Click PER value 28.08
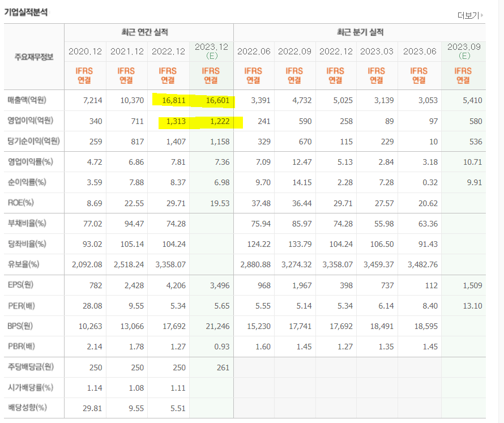Screen dimensions: 504x423 (x=92, y=306)
